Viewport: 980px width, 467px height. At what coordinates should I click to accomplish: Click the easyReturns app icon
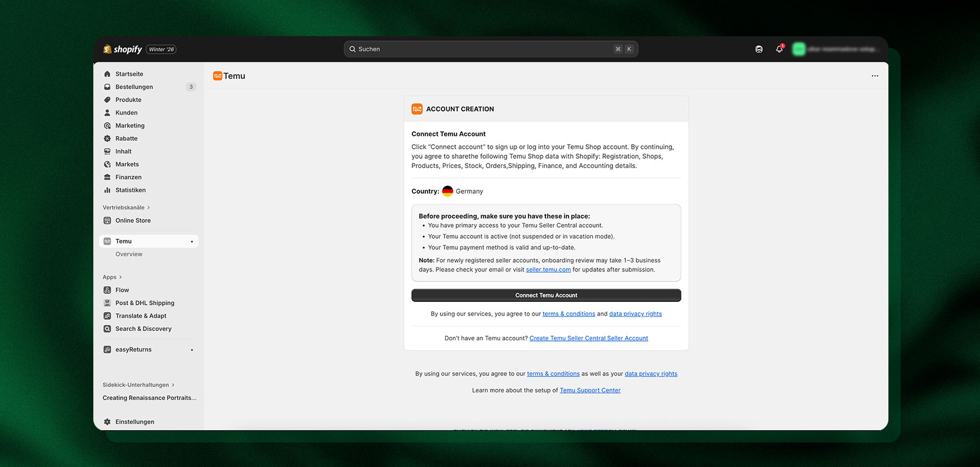107,350
